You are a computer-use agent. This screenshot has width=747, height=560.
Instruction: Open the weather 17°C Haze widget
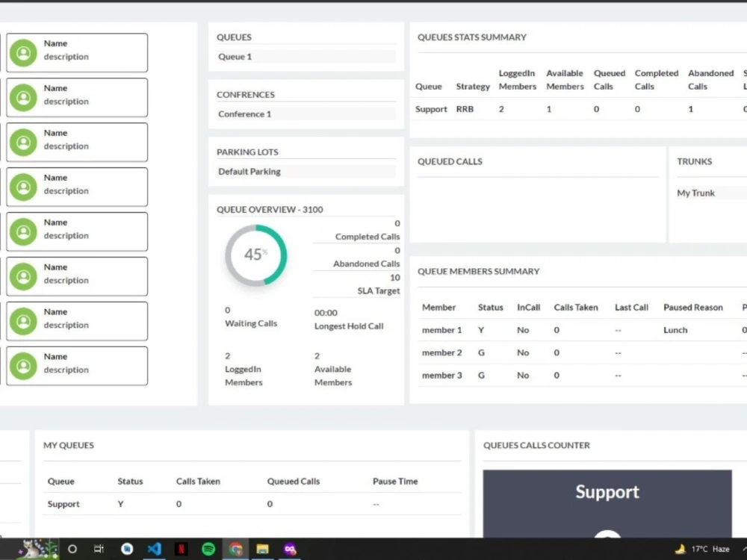(702, 549)
